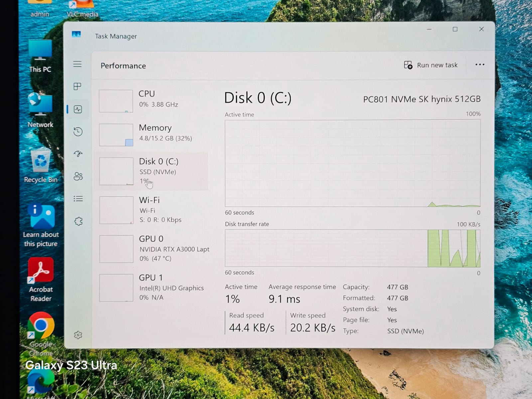Screen dimensions: 532x399
Task: Click the Capacity '477 GB' value
Action: [397, 287]
